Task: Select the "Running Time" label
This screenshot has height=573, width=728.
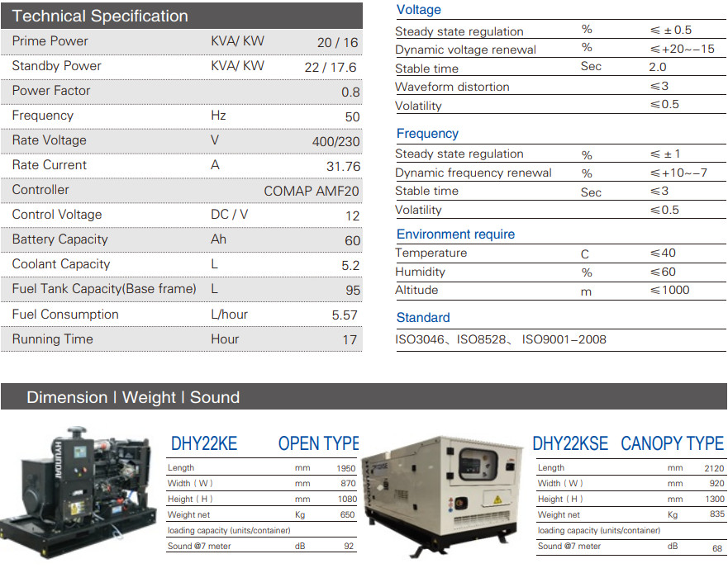Action: [52, 339]
